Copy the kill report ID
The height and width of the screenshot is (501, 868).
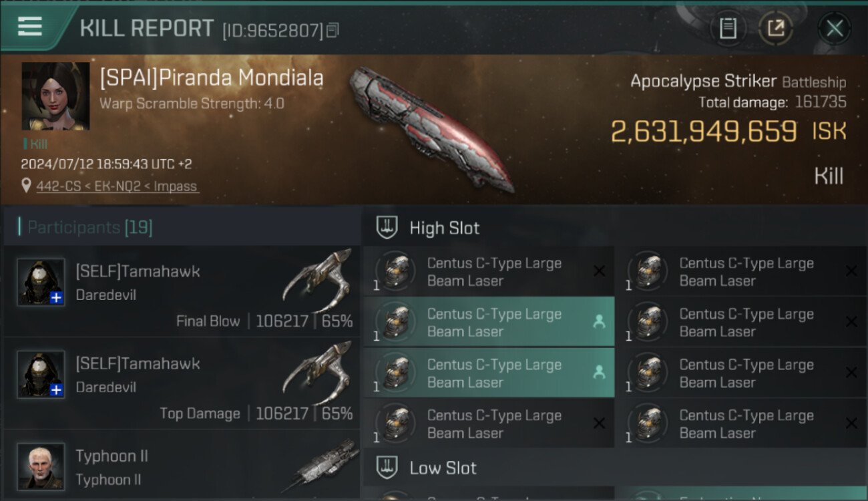[332, 30]
